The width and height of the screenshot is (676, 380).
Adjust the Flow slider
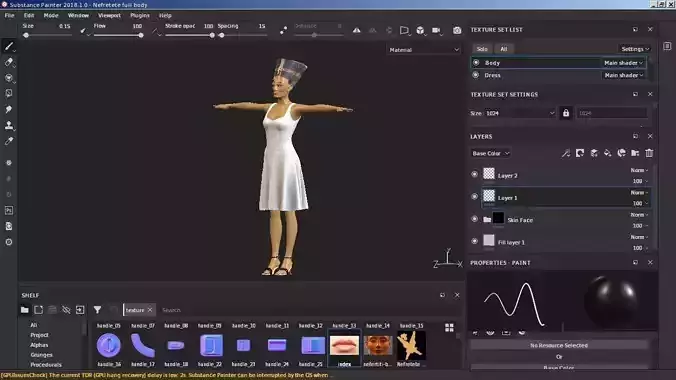pyautogui.click(x=119, y=35)
